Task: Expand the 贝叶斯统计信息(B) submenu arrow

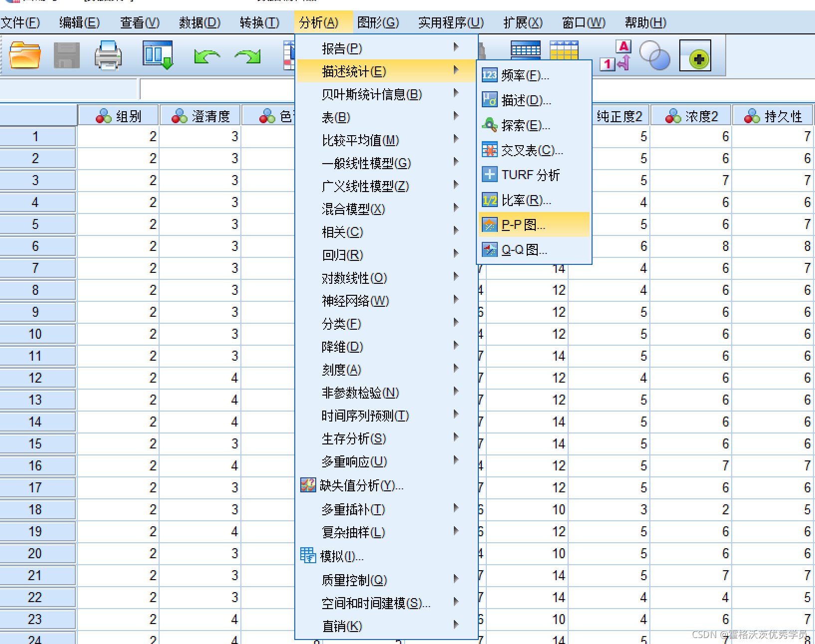Action: tap(456, 93)
